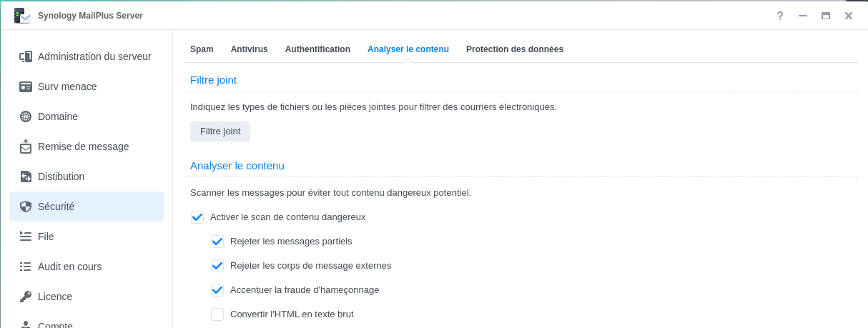Click the Remise de message mail icon
Image resolution: width=868 pixels, height=328 pixels.
(x=26, y=146)
